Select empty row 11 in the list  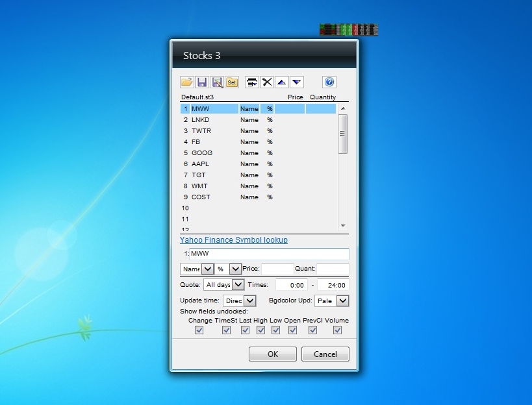pyautogui.click(x=258, y=219)
